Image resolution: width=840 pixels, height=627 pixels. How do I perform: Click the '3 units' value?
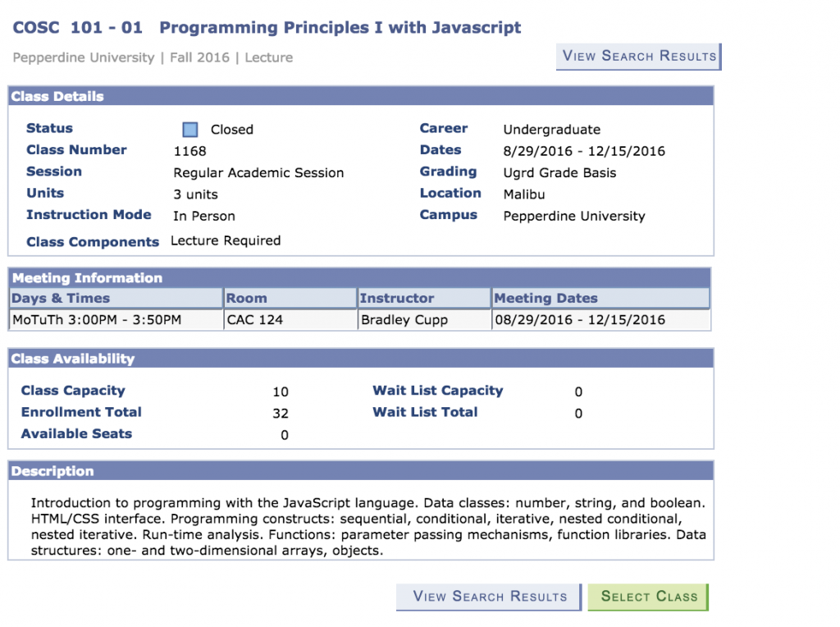point(195,195)
